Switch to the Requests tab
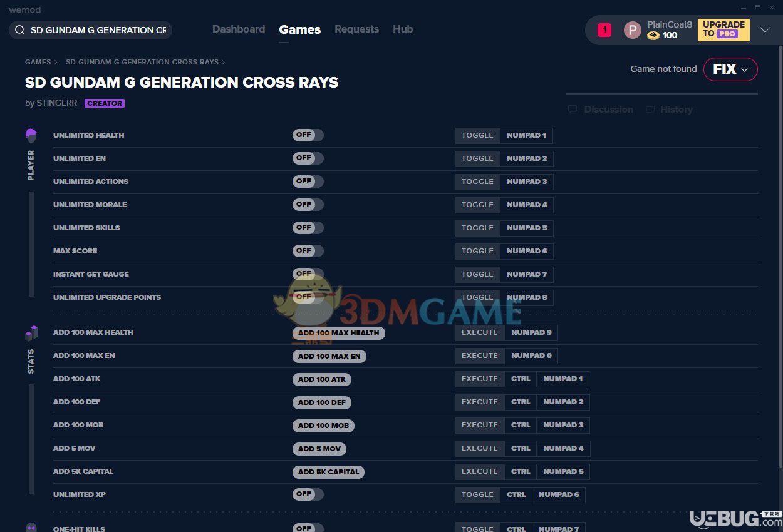The height and width of the screenshot is (532, 783). [356, 29]
